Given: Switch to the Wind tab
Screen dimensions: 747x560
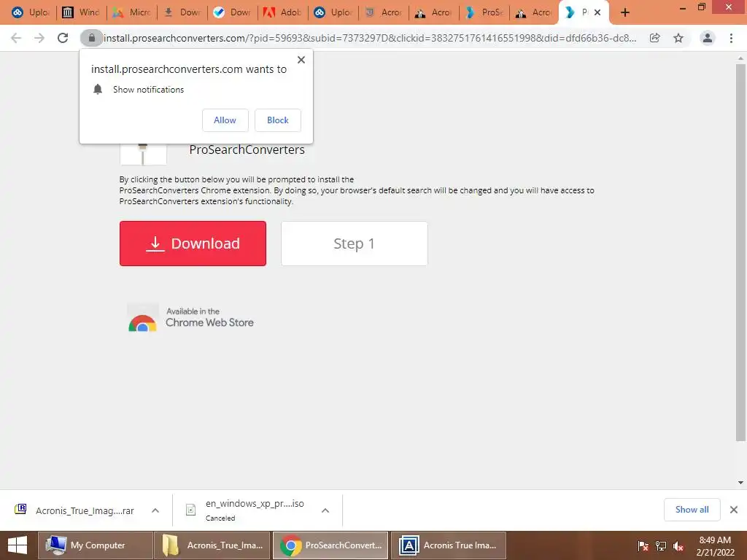Looking at the screenshot, I should (x=82, y=12).
